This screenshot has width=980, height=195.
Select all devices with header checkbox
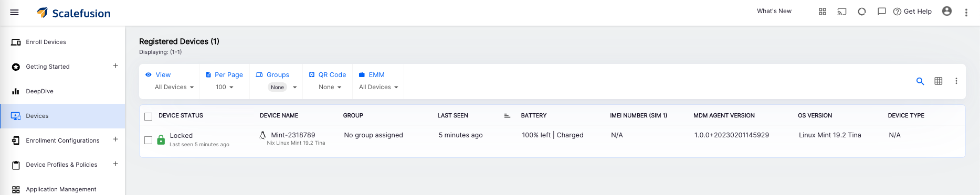[149, 116]
